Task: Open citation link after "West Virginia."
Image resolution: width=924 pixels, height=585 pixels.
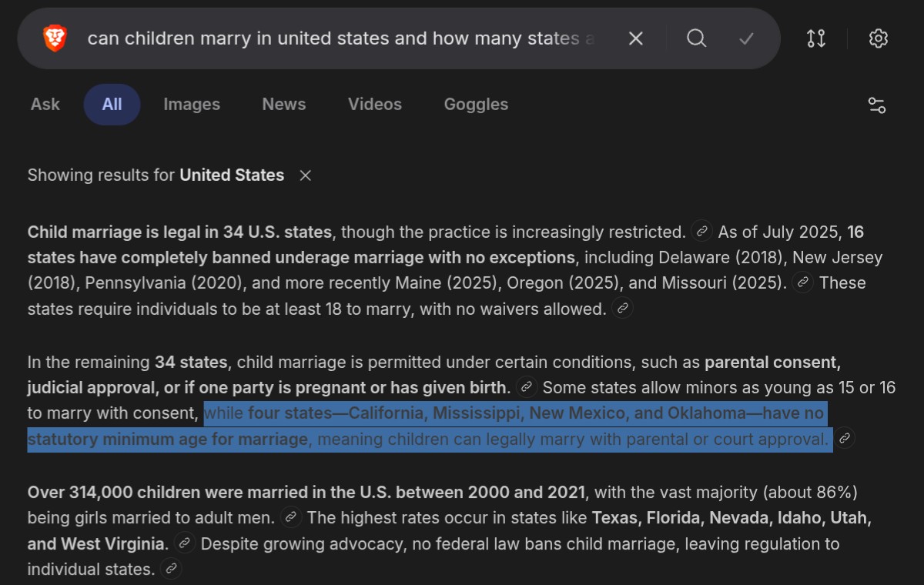Action: point(184,543)
